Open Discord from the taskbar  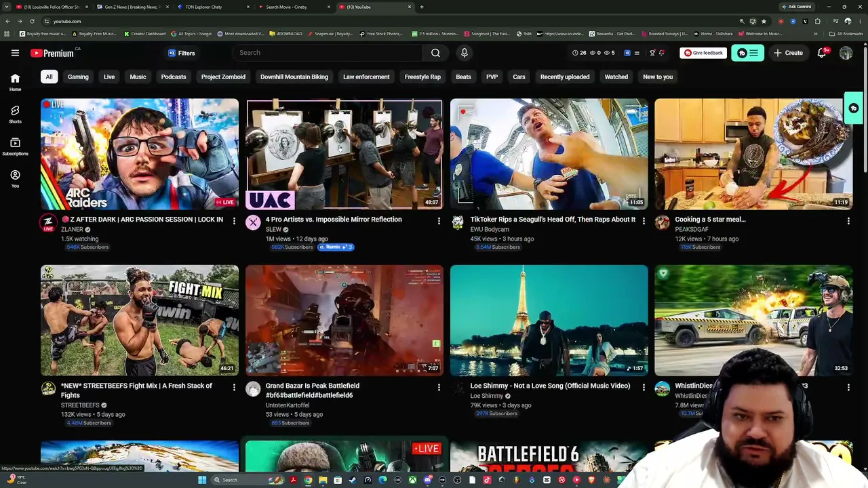[428, 480]
